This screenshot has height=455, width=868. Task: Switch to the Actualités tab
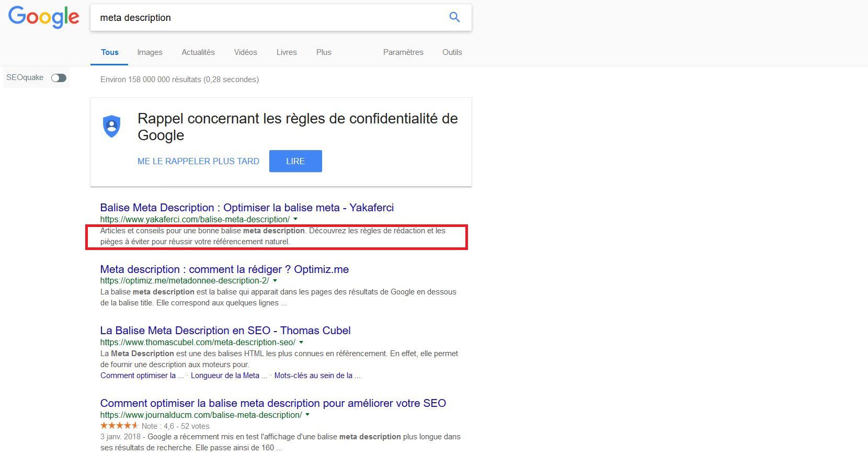click(x=198, y=52)
